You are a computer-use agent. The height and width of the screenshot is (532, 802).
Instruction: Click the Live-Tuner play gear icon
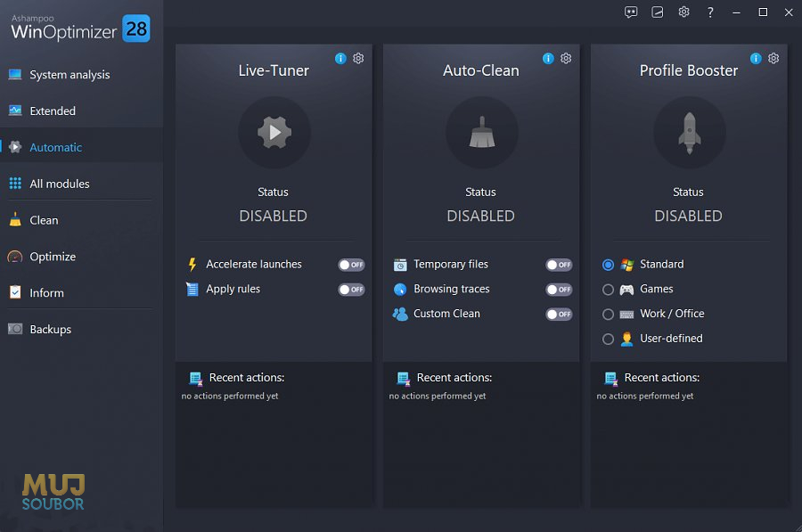click(x=274, y=133)
